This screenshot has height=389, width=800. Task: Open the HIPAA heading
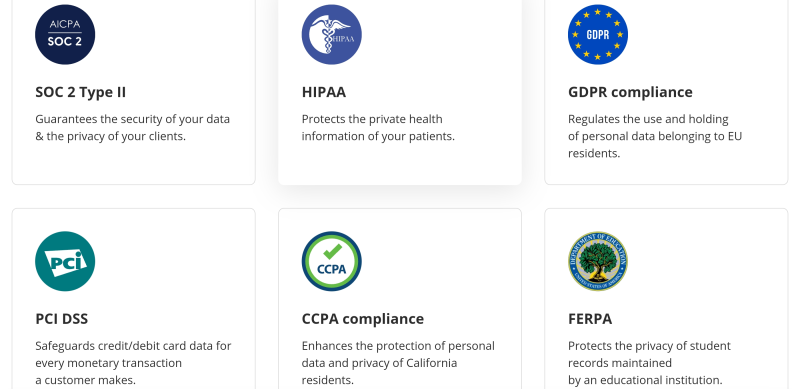coord(324,92)
